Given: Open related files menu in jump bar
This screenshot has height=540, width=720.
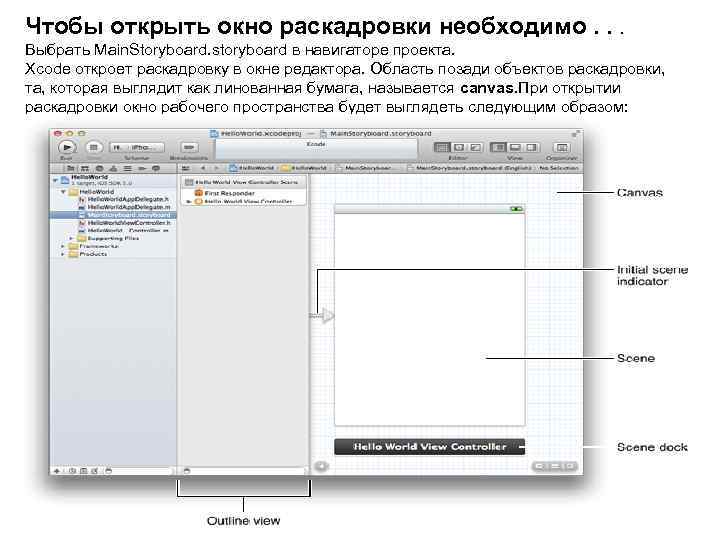Looking at the screenshot, I should tap(186, 168).
